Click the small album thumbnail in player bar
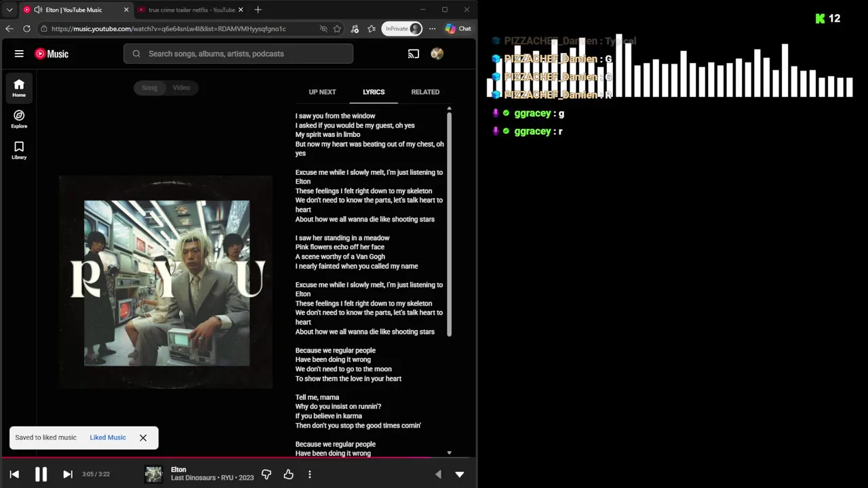 tap(154, 474)
